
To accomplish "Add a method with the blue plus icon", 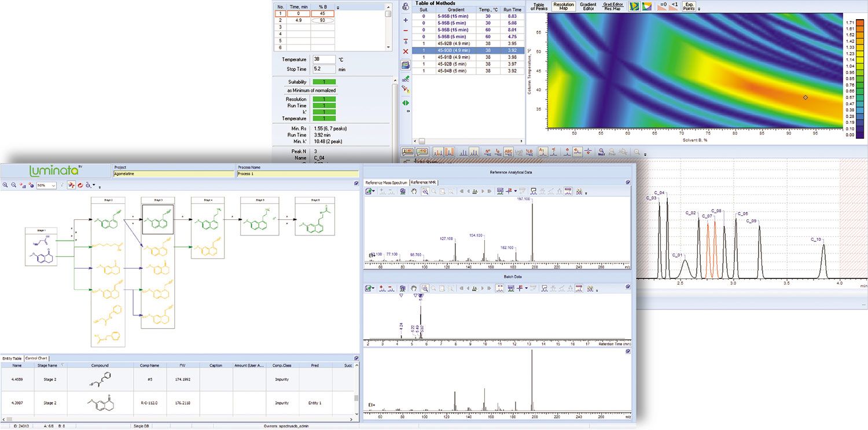I will pyautogui.click(x=405, y=20).
